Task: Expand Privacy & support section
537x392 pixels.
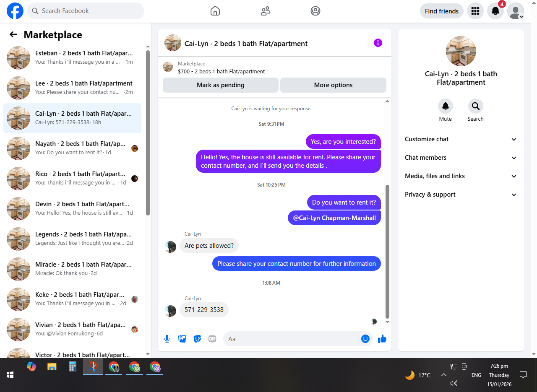Action: pyautogui.click(x=461, y=195)
